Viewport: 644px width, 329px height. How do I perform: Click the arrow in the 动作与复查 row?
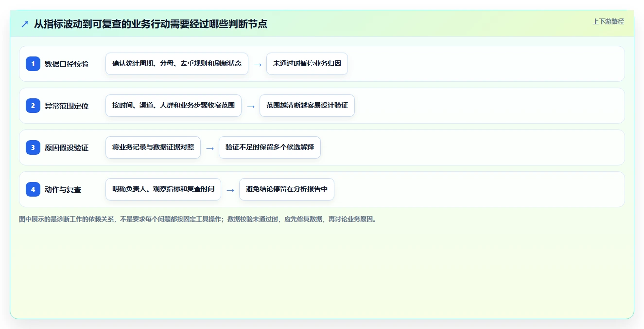coord(230,190)
